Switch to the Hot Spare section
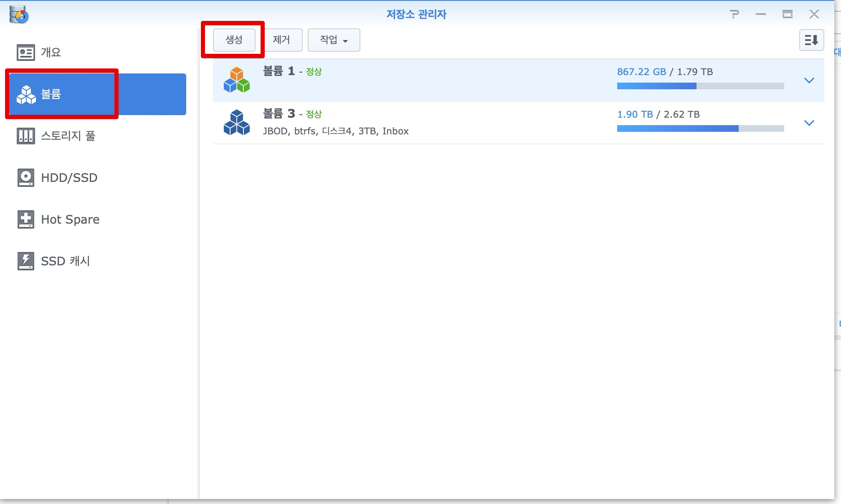The height and width of the screenshot is (504, 841). pyautogui.click(x=70, y=219)
